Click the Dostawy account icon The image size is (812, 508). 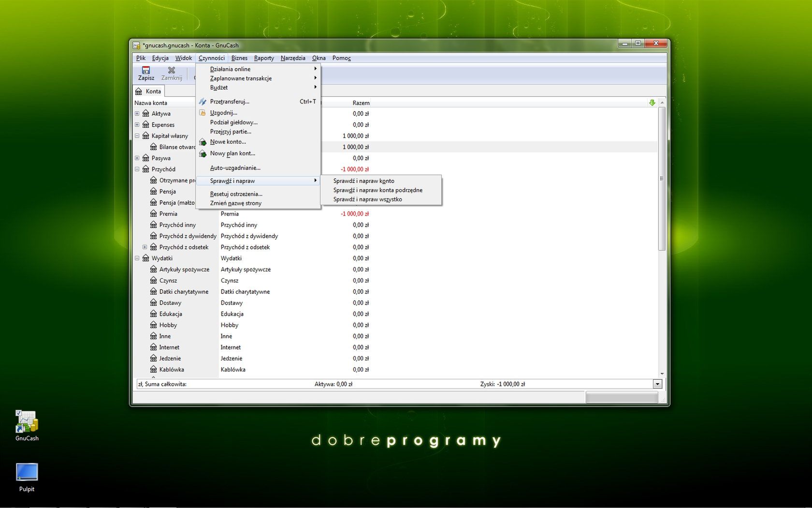coord(154,302)
